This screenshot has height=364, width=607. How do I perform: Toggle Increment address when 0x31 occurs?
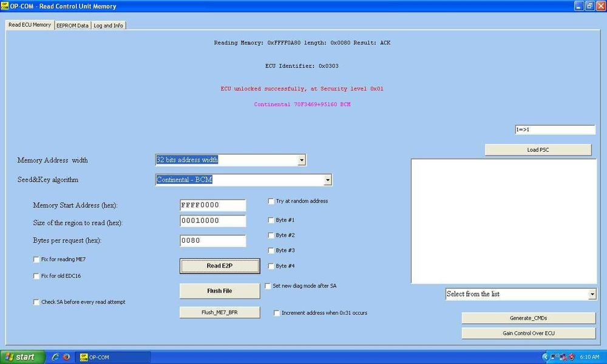(277, 313)
